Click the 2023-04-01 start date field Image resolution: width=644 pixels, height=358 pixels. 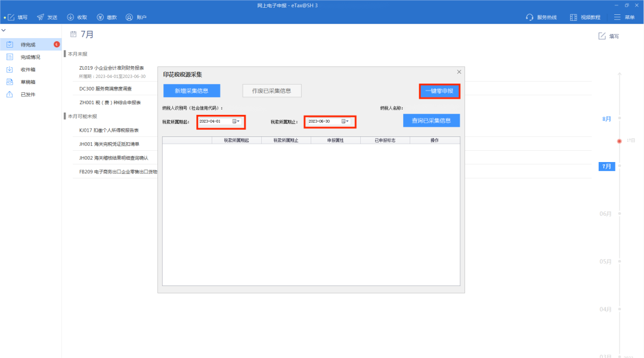tap(214, 122)
